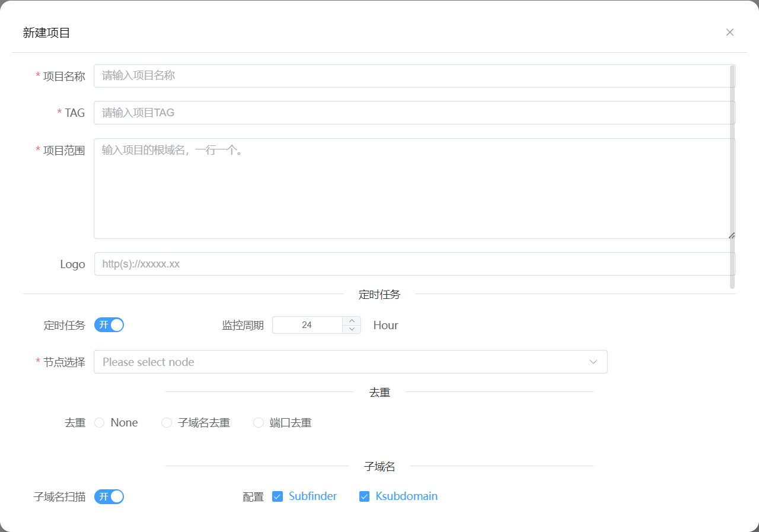Uncheck the Ksubdomain checkbox
759x532 pixels.
(365, 496)
